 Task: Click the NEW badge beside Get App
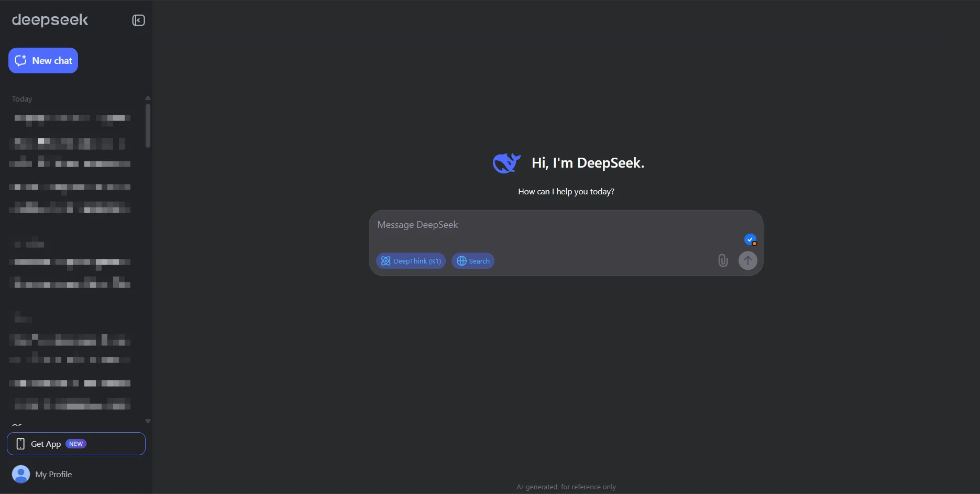(76, 444)
